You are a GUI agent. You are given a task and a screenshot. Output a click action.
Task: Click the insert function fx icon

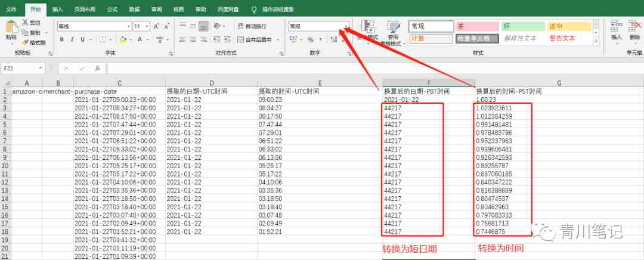pos(97,68)
